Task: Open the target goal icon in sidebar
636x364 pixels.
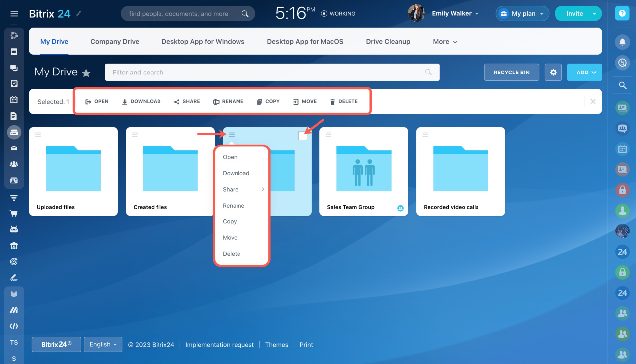Action: click(x=14, y=261)
